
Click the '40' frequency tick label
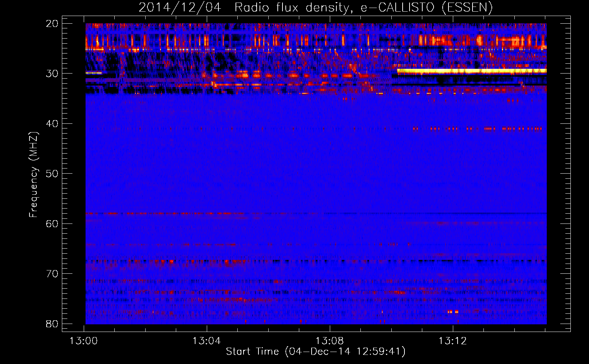[52, 124]
